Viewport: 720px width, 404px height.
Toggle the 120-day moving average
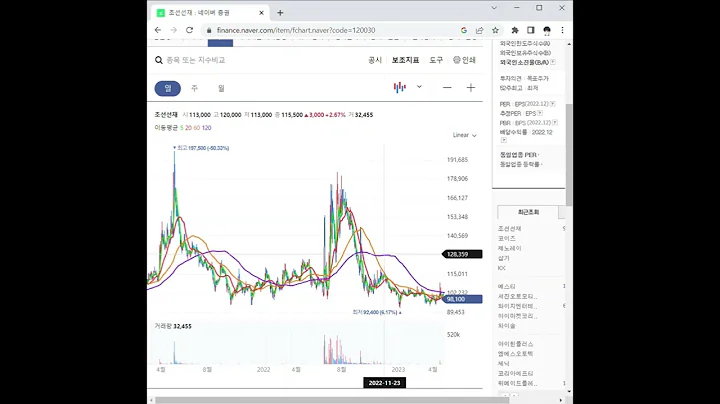point(207,128)
